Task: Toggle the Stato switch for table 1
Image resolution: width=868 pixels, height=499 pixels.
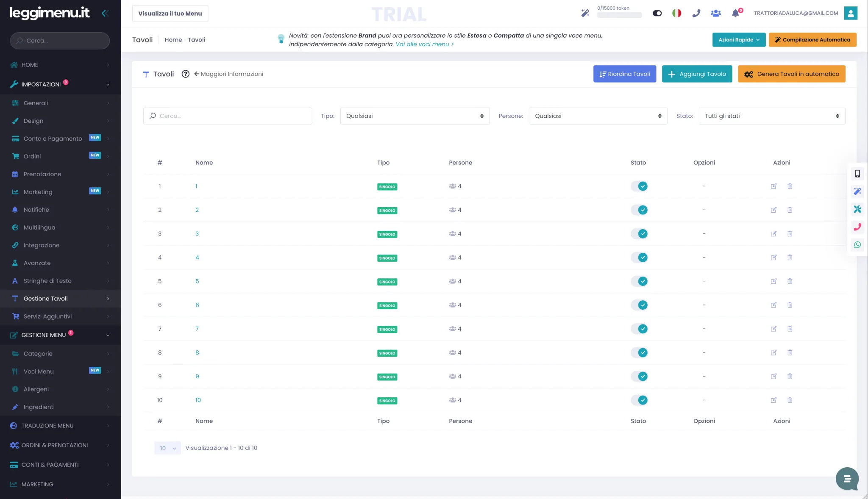Action: click(639, 186)
